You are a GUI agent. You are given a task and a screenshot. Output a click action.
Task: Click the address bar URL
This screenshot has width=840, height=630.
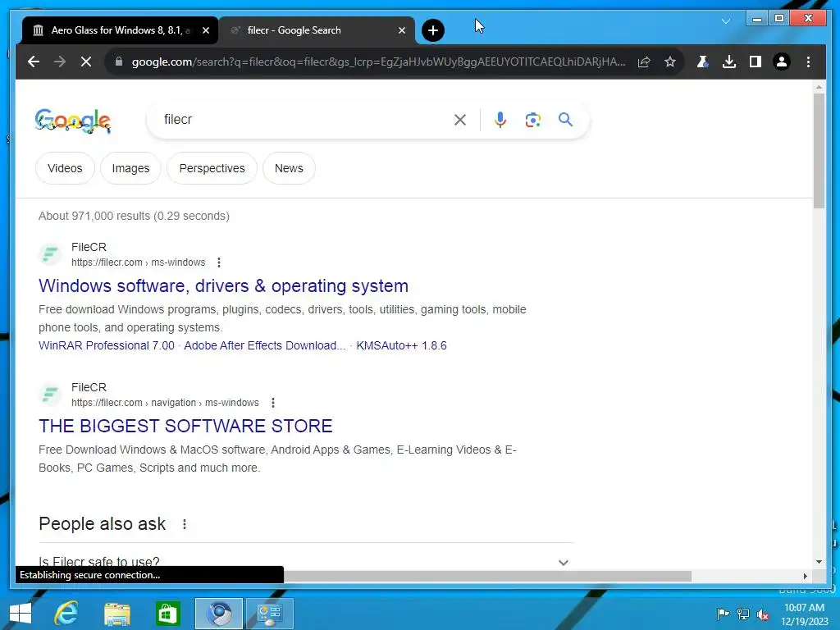tap(378, 62)
